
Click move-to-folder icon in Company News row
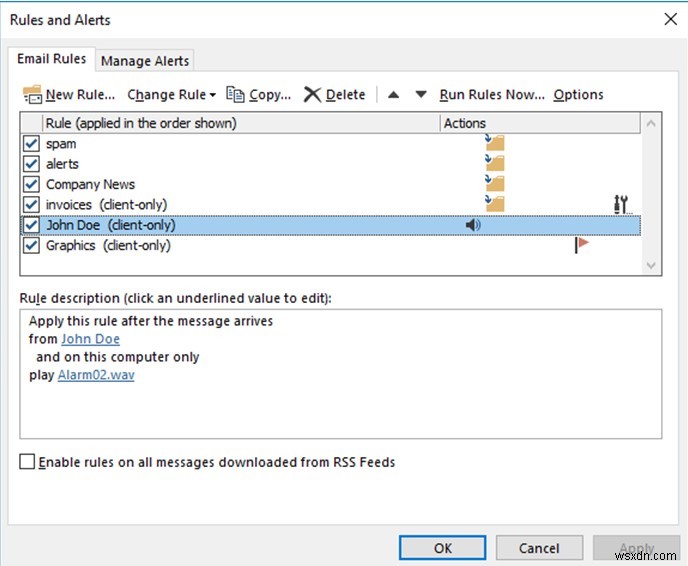(x=495, y=183)
